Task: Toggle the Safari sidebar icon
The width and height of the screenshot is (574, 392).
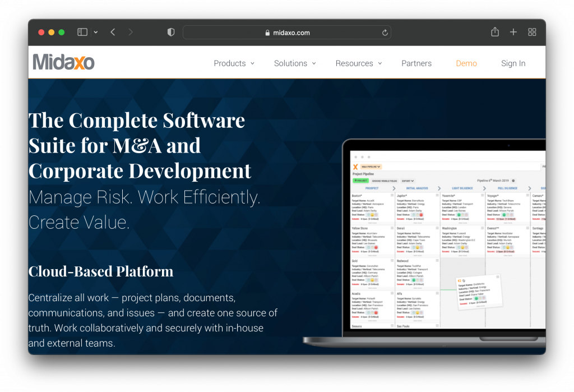Action: point(82,32)
